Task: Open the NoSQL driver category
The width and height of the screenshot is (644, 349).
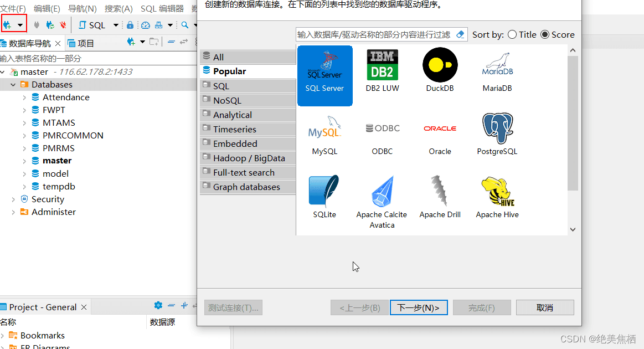Action: (248, 100)
